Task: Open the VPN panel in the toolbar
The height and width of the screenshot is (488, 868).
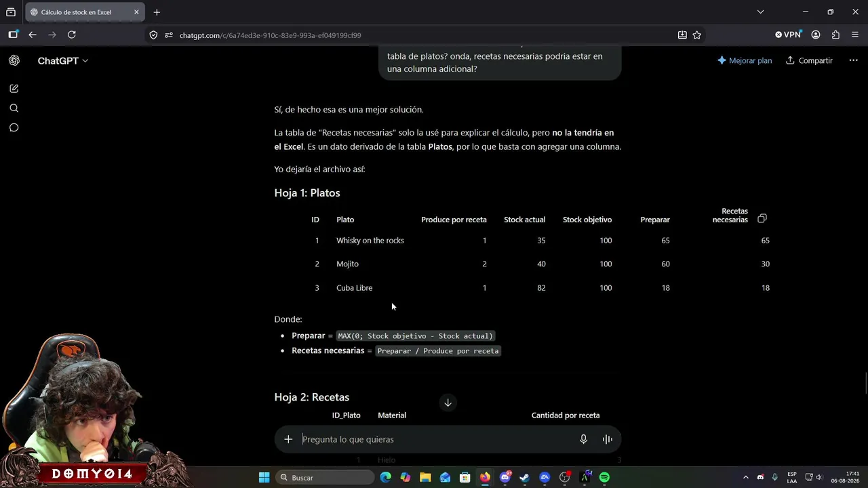Action: pyautogui.click(x=788, y=35)
